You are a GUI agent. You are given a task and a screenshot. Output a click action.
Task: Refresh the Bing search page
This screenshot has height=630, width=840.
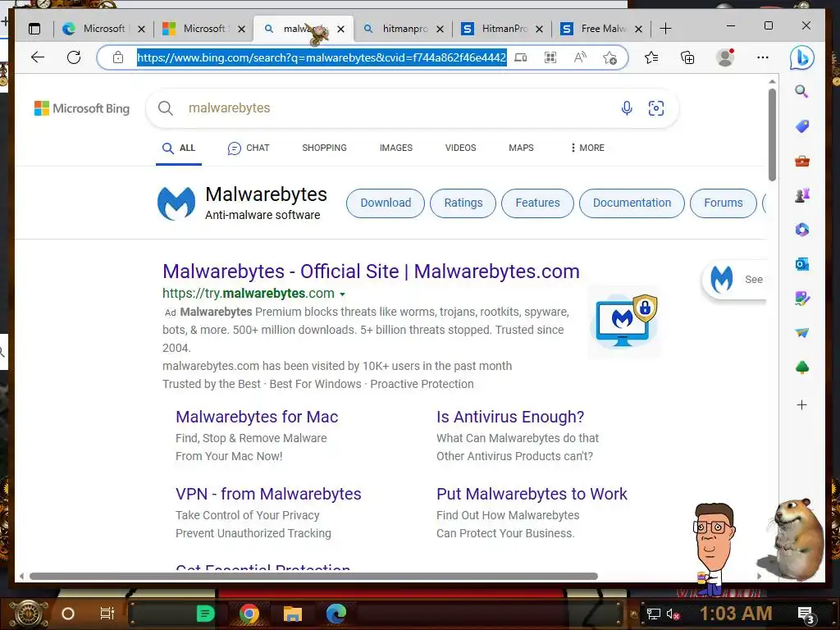[74, 57]
